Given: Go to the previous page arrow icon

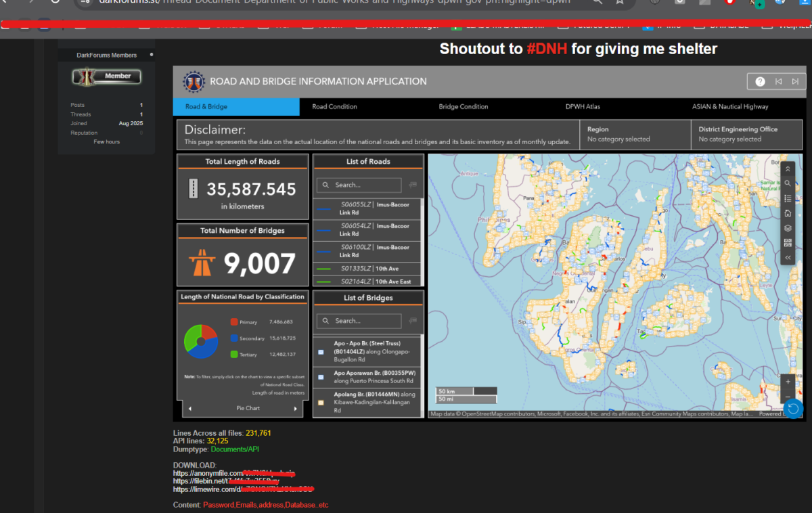Looking at the screenshot, I should click(778, 82).
